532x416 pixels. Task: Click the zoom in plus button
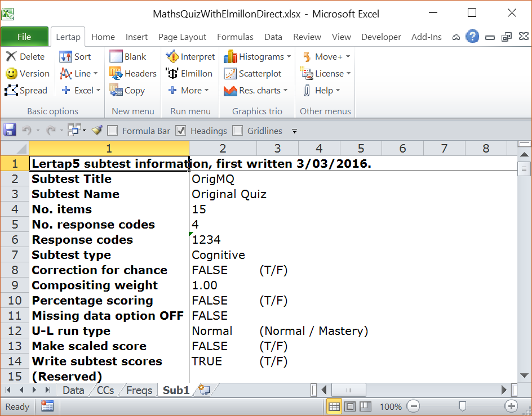tap(511, 406)
